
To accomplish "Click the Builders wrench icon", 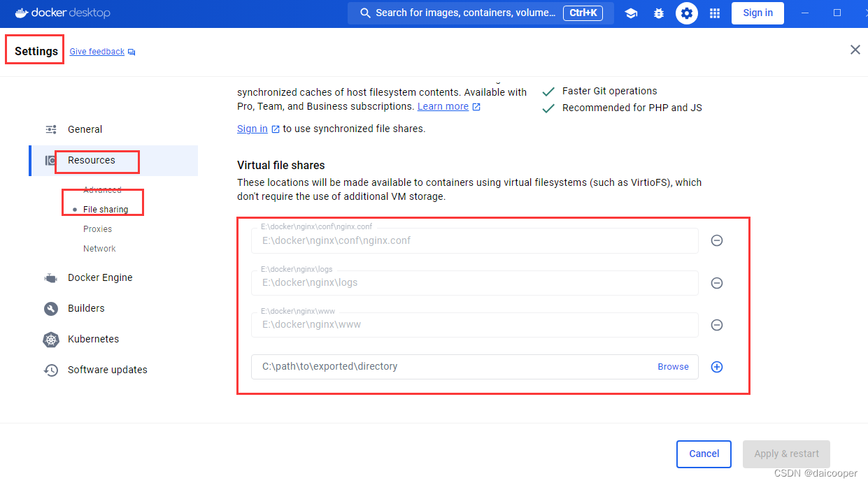I will click(x=51, y=308).
